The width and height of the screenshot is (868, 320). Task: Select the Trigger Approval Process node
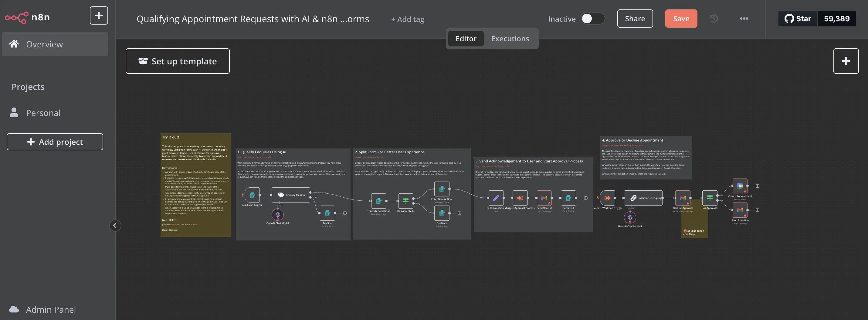(x=520, y=198)
